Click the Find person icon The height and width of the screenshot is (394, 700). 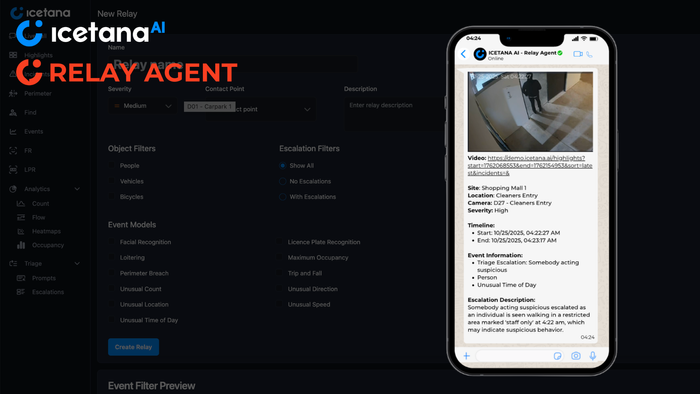click(x=13, y=112)
